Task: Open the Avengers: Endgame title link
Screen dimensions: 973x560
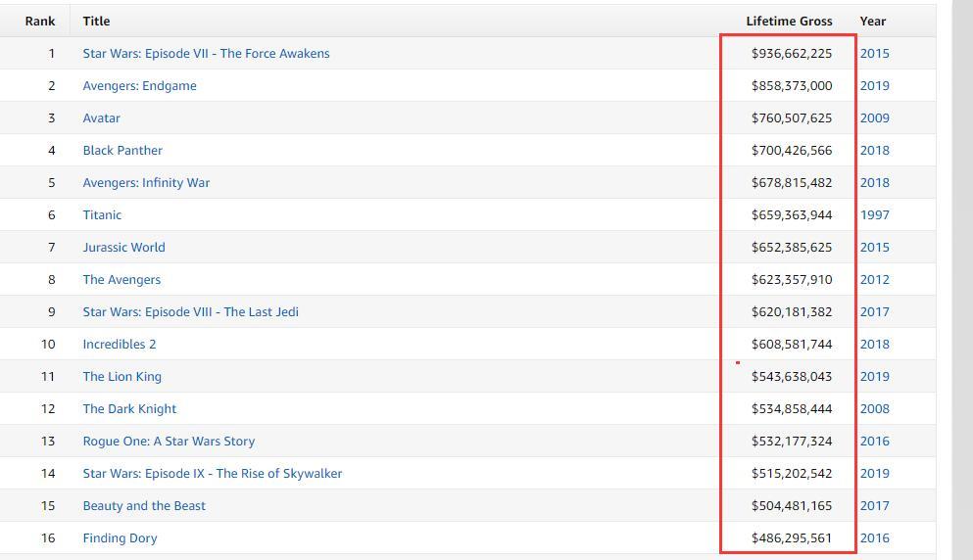Action: point(139,85)
